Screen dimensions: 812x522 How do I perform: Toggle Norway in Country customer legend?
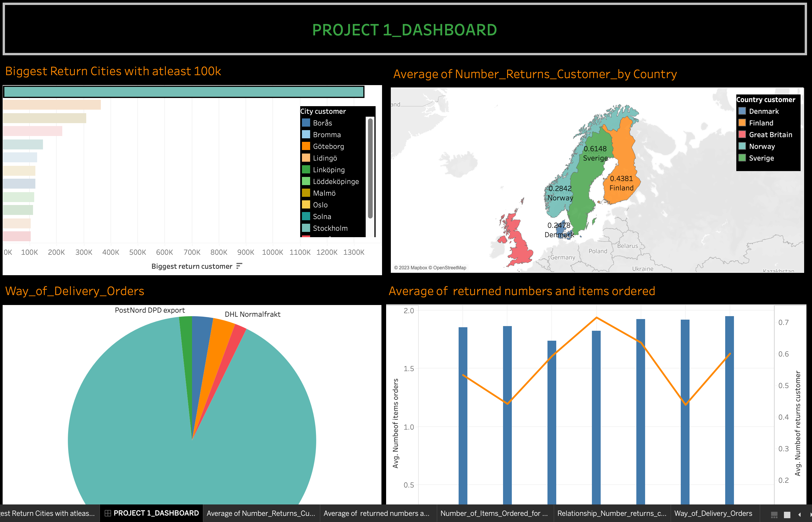click(761, 147)
